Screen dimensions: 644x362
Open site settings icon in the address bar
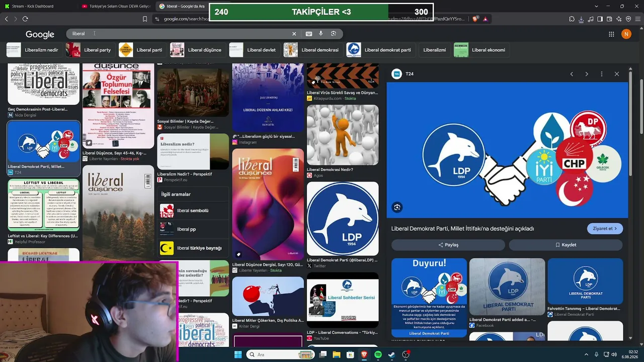[x=157, y=19]
